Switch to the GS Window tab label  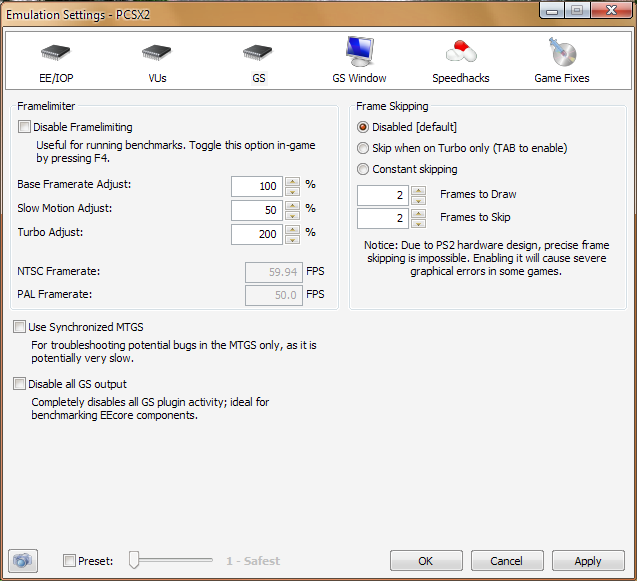359,78
